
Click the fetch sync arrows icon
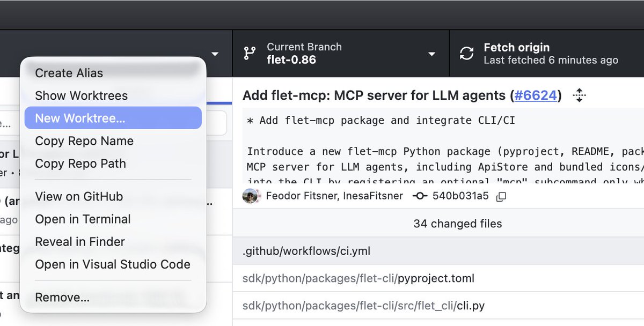tap(467, 53)
